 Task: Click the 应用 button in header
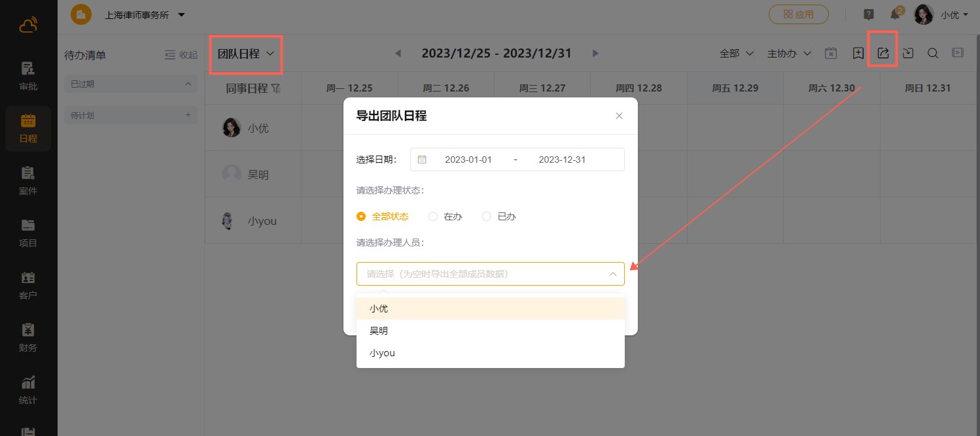(798, 14)
